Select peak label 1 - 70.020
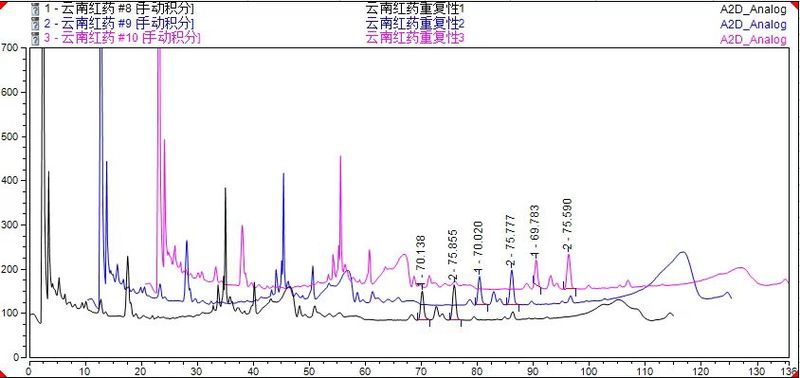 tap(478, 248)
